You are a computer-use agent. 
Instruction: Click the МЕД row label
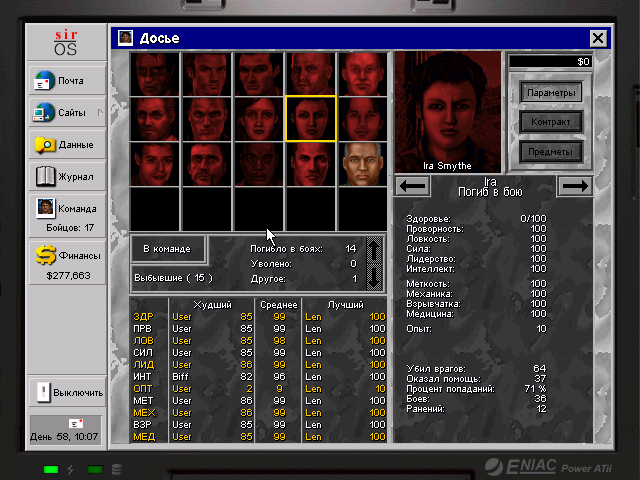click(x=144, y=437)
